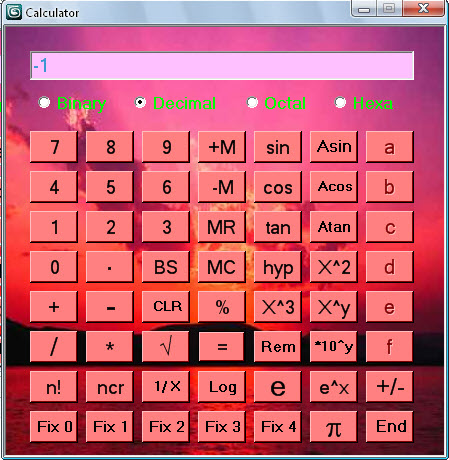Screen dimensions: 449x460
Task: Click the calculator display field
Action: 222,66
